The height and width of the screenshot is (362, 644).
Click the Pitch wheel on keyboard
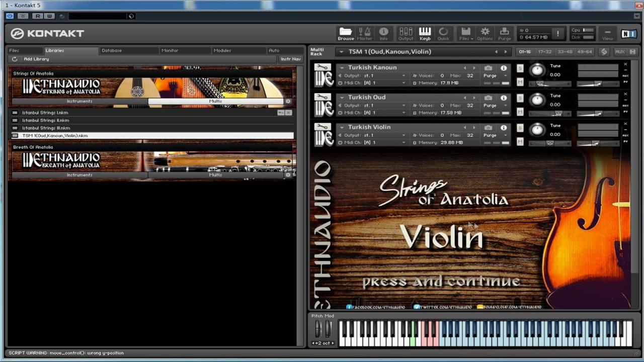(x=318, y=328)
